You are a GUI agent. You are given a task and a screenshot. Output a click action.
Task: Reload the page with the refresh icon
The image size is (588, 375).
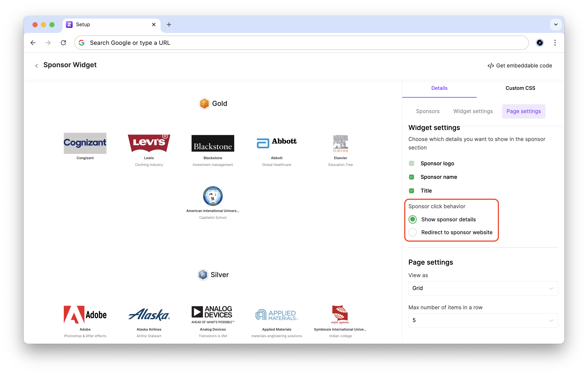pos(64,43)
